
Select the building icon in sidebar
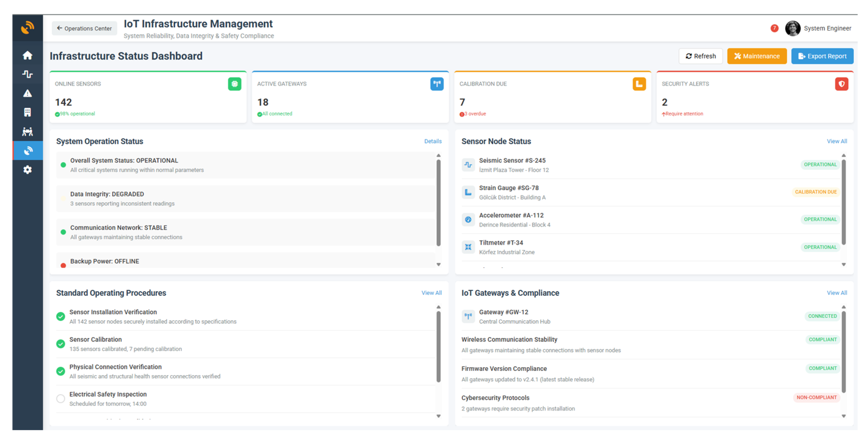click(27, 112)
